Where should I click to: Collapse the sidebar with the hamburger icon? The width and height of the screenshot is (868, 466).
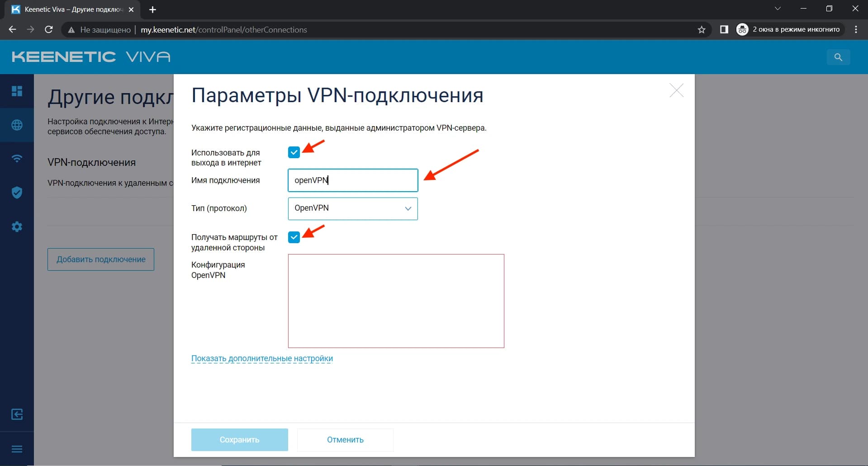click(x=17, y=449)
